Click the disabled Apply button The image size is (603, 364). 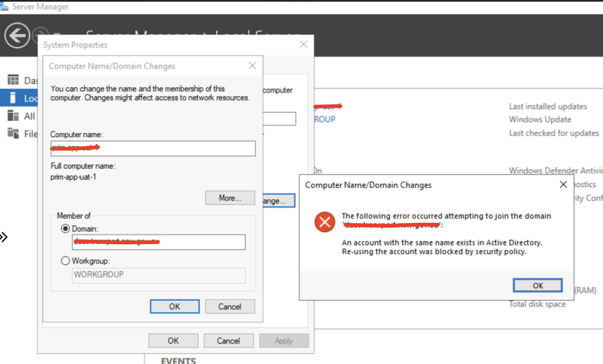284,340
